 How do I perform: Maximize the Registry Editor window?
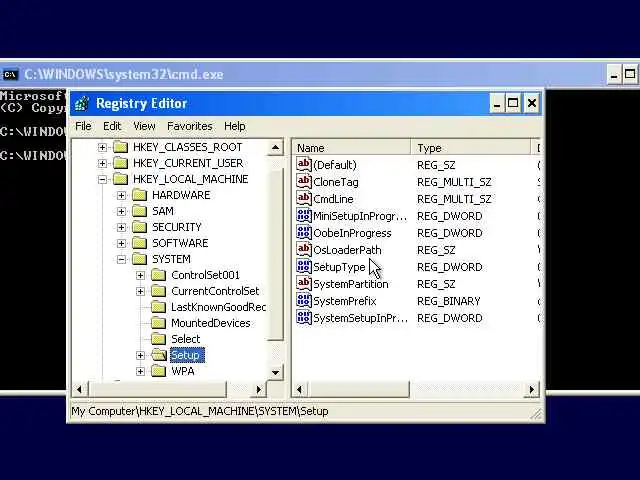(513, 103)
